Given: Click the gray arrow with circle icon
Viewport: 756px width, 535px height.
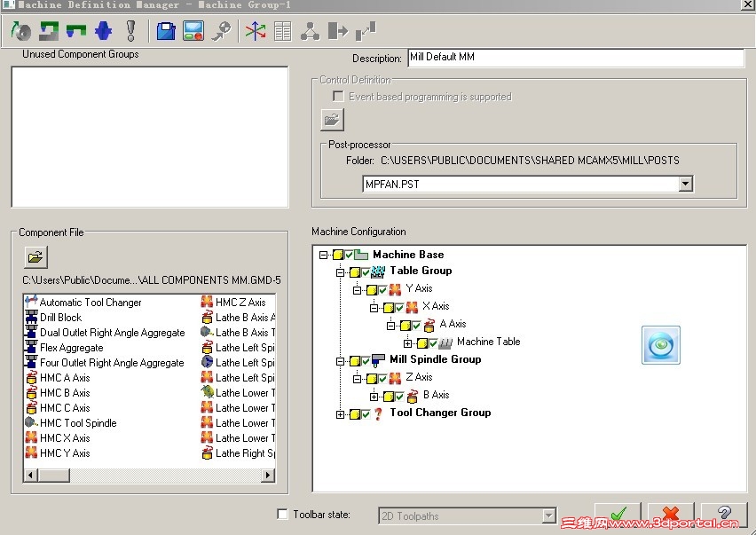Looking at the screenshot, I should 221,31.
